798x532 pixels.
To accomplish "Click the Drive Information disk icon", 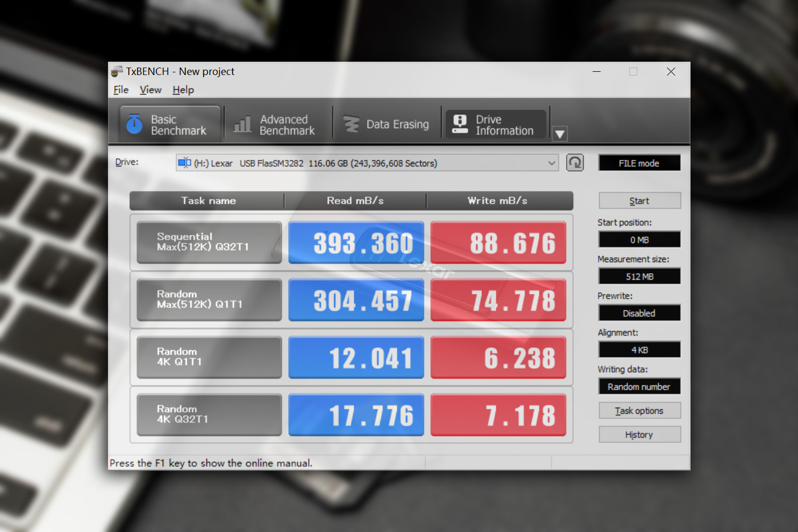I will 460,124.
